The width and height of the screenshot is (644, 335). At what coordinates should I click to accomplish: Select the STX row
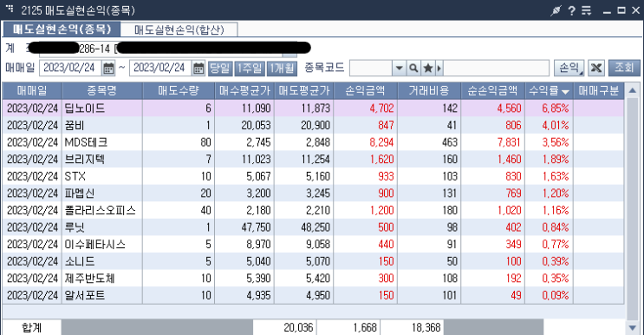313,176
